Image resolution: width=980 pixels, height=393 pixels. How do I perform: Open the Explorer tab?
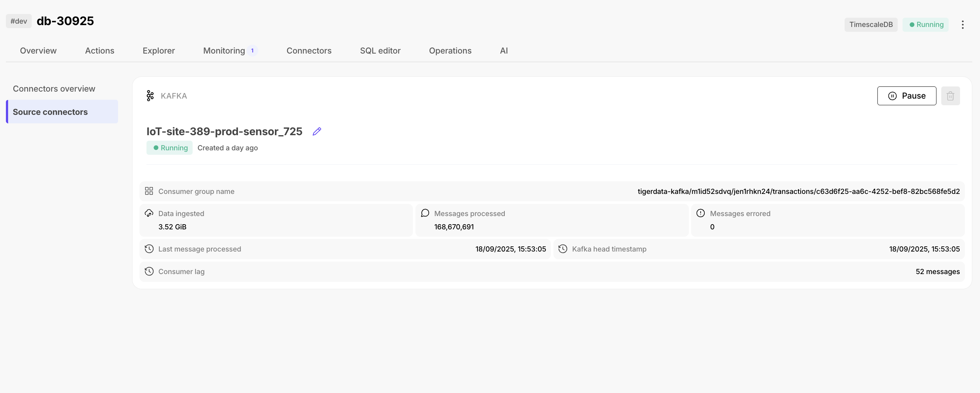[x=158, y=51]
